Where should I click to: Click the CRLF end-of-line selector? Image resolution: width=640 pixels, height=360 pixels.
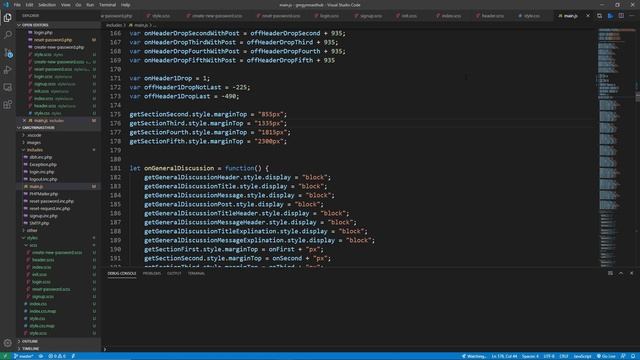click(564, 356)
